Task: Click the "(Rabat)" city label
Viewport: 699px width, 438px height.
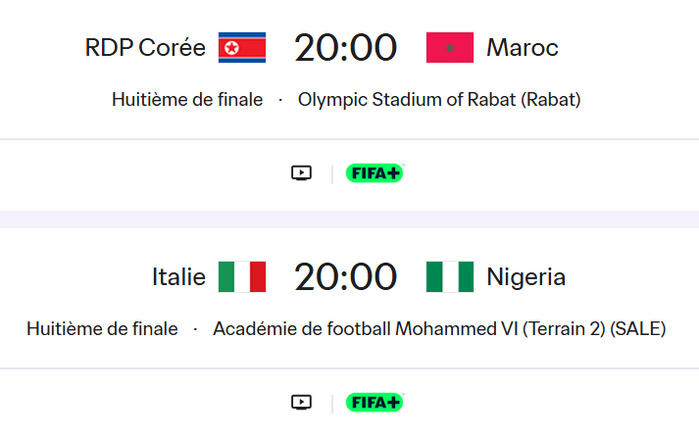Action: pos(553,100)
